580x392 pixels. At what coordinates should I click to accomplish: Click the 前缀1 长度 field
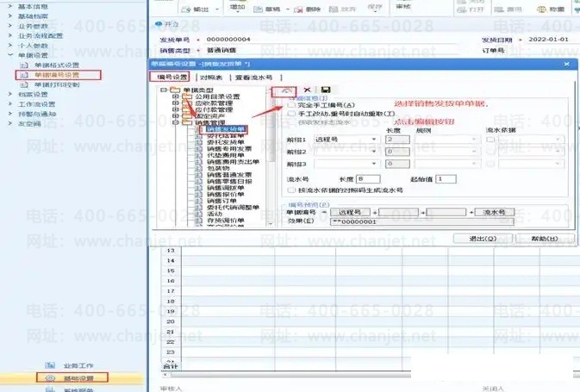tap(397, 140)
